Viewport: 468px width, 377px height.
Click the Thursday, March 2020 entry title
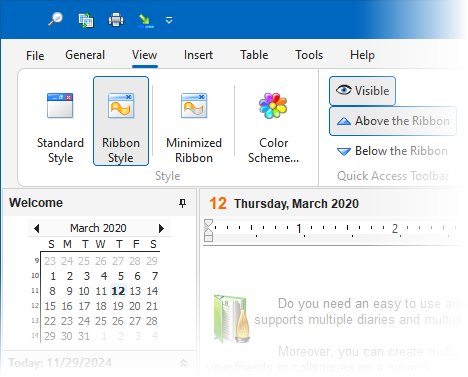coord(296,204)
